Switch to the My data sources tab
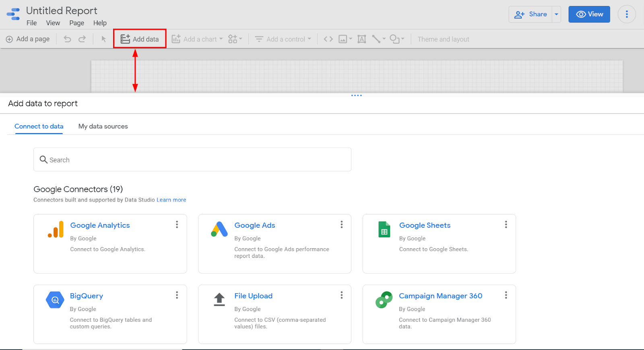The image size is (644, 350). (x=103, y=126)
